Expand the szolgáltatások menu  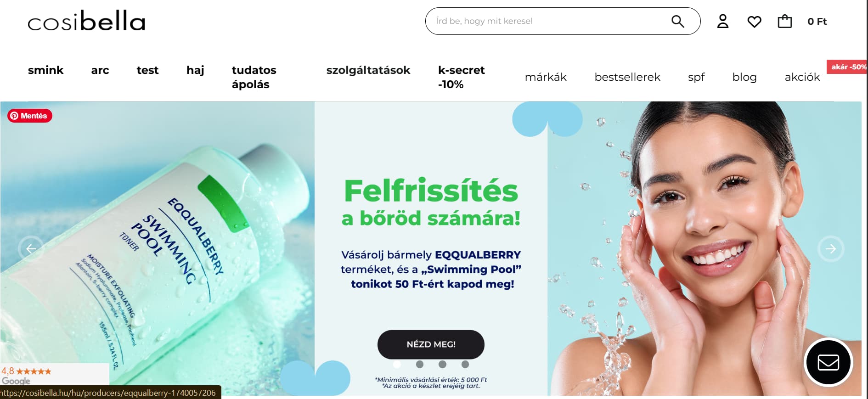pyautogui.click(x=368, y=70)
